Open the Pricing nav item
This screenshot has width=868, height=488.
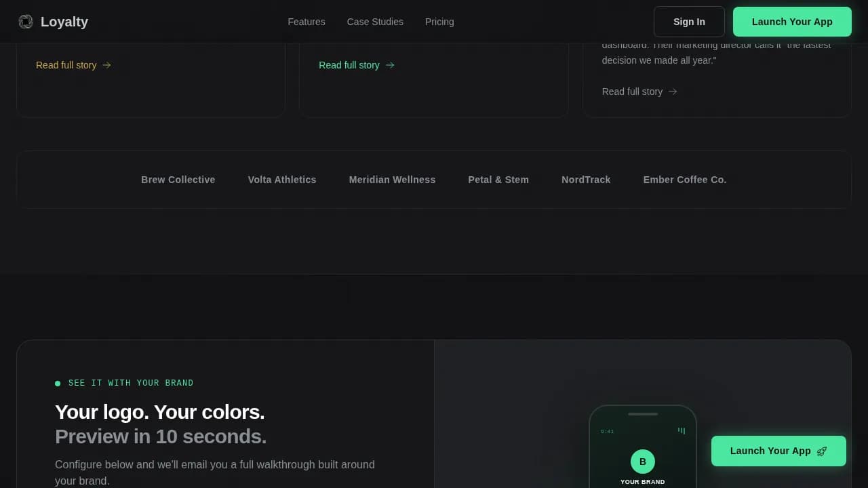click(439, 22)
